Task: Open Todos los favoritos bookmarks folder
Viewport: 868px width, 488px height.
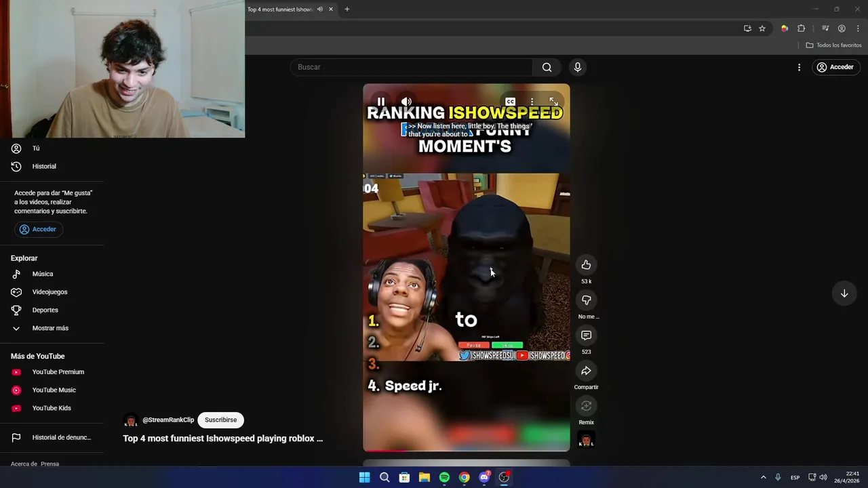Action: [x=833, y=45]
